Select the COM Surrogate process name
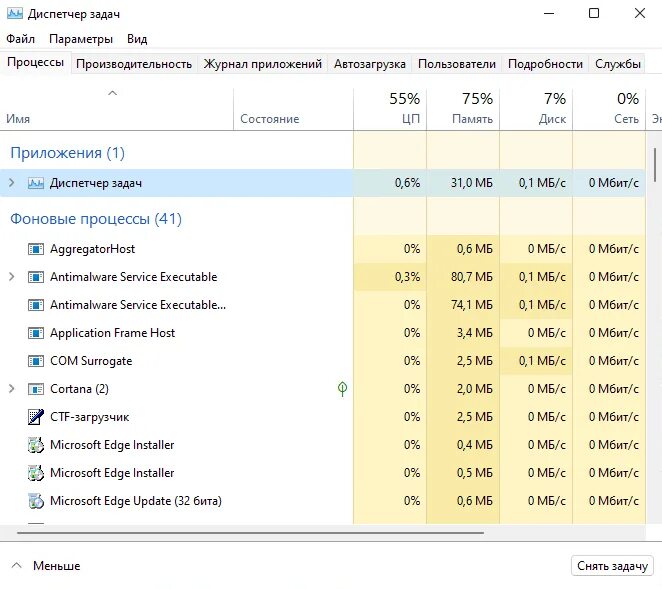The height and width of the screenshot is (589, 662). (x=91, y=361)
